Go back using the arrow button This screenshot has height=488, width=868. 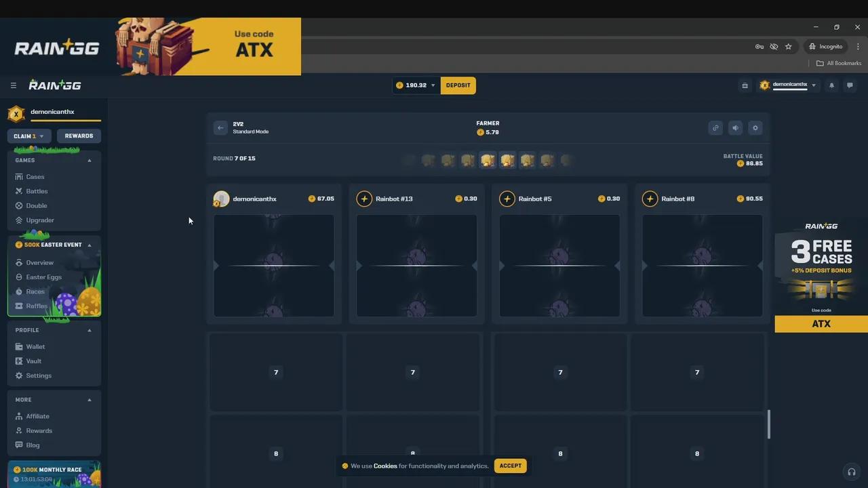[220, 127]
